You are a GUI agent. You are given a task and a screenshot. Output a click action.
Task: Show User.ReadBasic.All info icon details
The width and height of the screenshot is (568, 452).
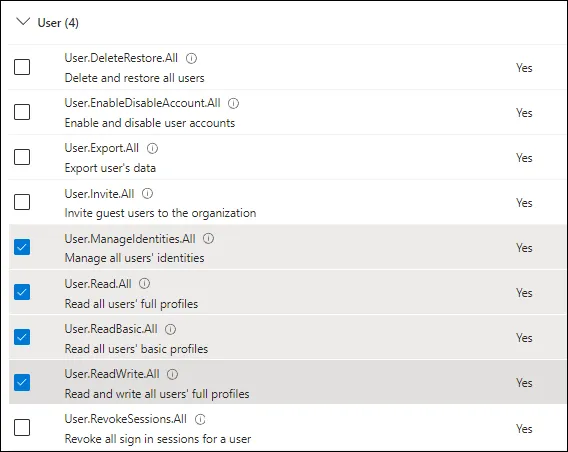[171, 329]
